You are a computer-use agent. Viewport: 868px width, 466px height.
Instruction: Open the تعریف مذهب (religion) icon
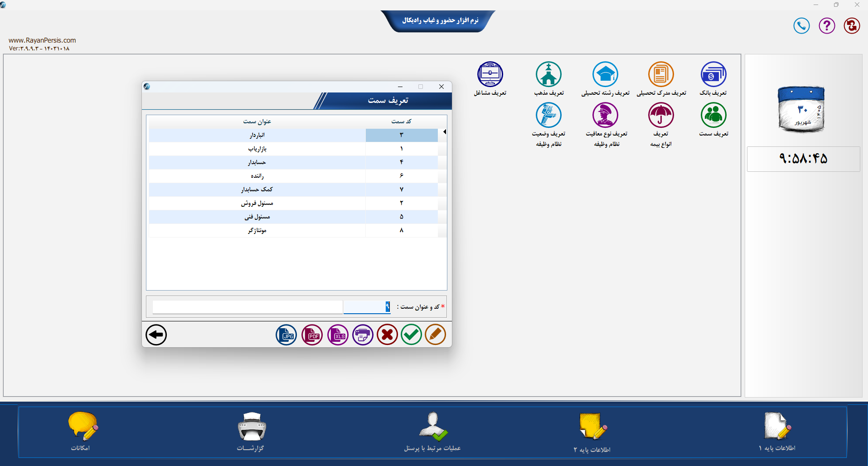(x=548, y=74)
